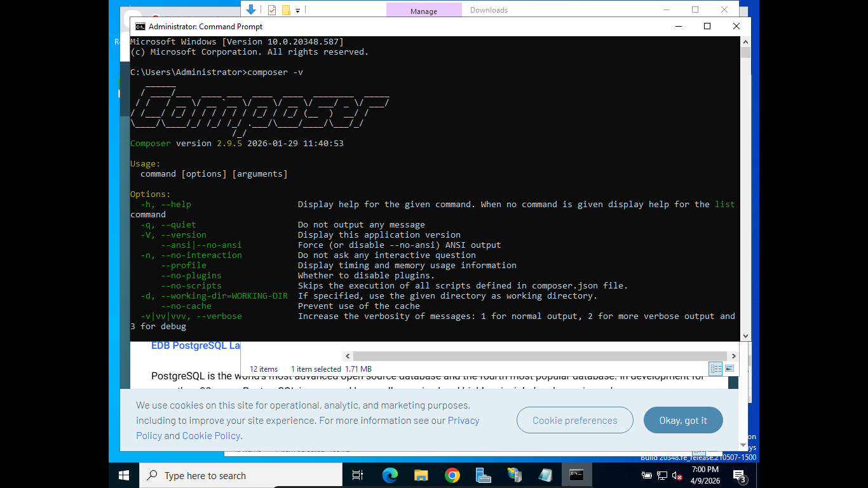Open the Notepad-style taskbar icon

point(545,475)
